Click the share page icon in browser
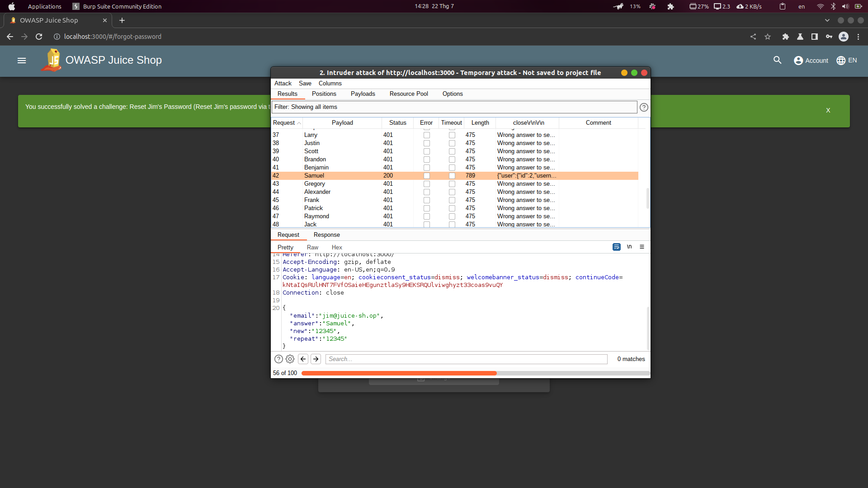868x488 pixels. [753, 37]
